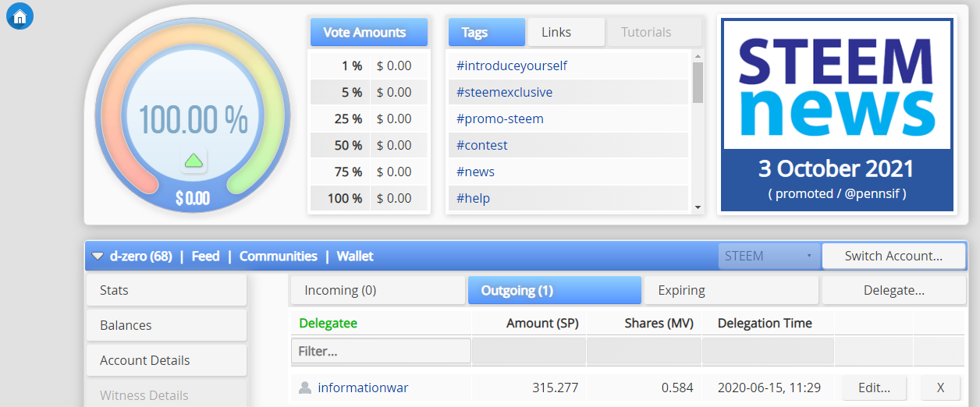Click the 25 % vote amount row
Image resolution: width=980 pixels, height=407 pixels.
point(369,119)
